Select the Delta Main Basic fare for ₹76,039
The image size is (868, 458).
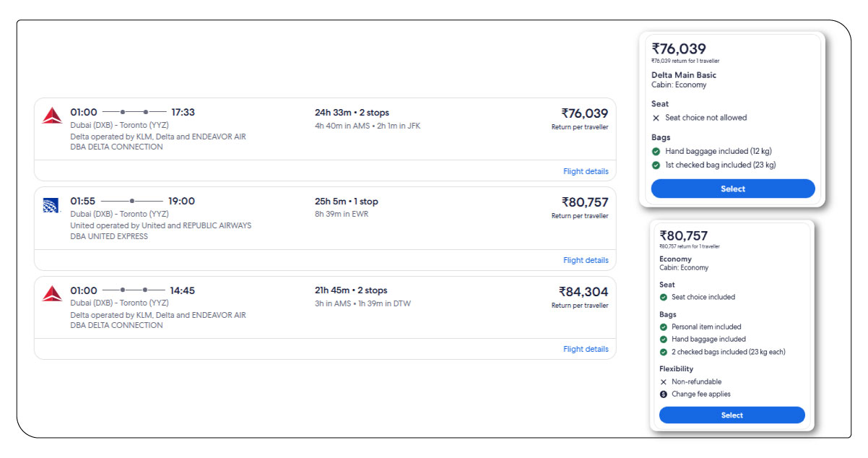click(x=732, y=189)
